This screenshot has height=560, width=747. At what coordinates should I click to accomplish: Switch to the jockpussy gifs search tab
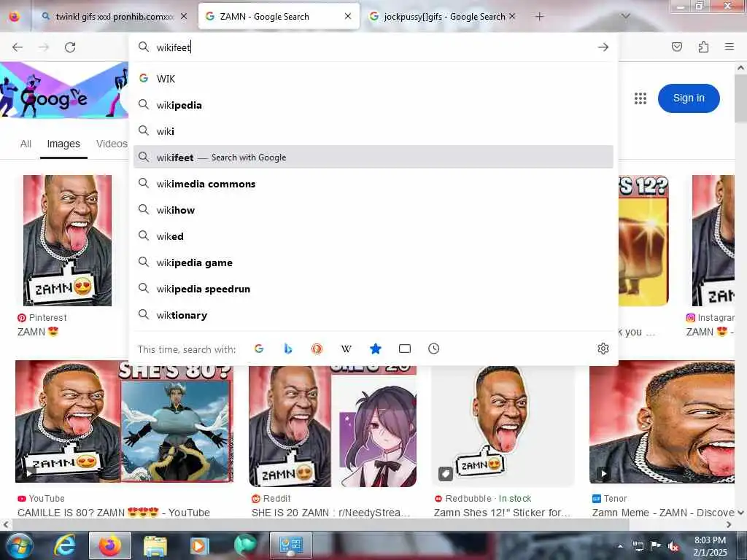443,16
